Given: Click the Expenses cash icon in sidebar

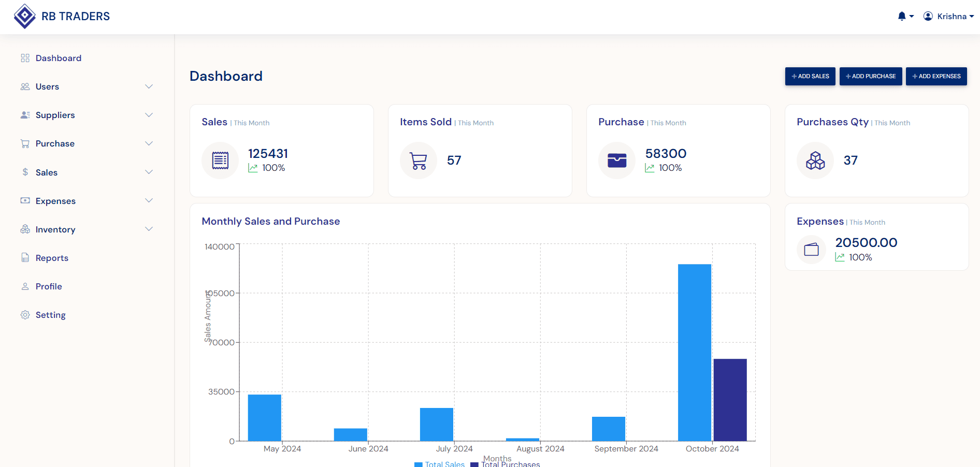Looking at the screenshot, I should pyautogui.click(x=25, y=200).
